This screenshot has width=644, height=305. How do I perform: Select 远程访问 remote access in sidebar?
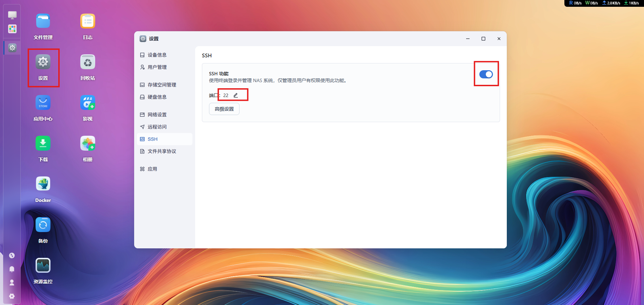pyautogui.click(x=157, y=127)
